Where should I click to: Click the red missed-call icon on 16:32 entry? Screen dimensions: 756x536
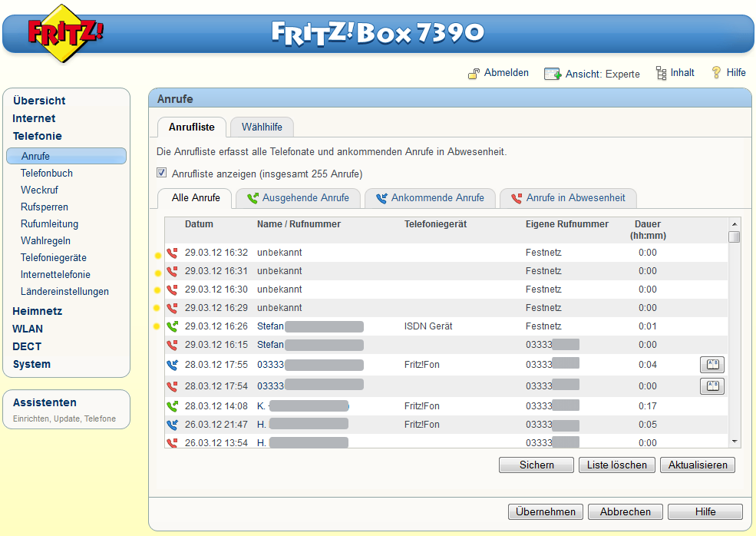coord(170,253)
